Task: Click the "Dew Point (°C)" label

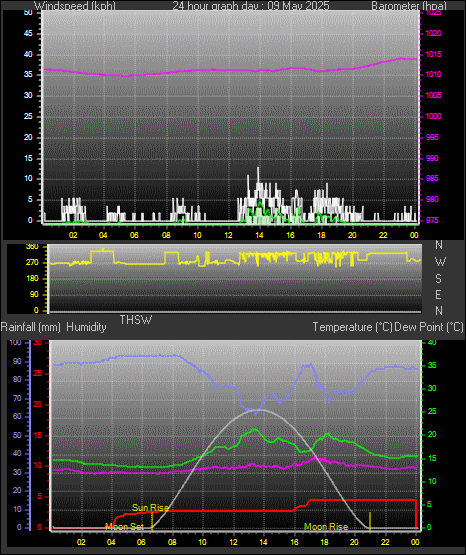Action: [x=429, y=327]
